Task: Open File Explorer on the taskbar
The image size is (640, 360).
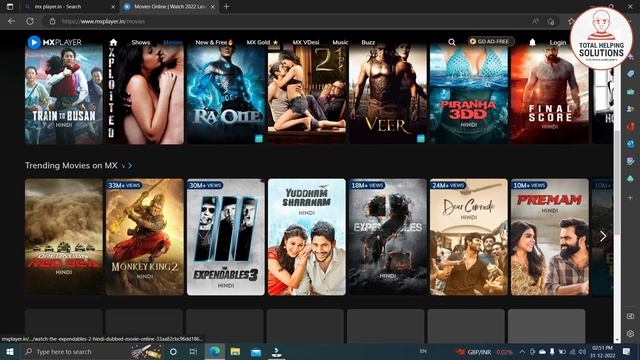Action: click(235, 351)
